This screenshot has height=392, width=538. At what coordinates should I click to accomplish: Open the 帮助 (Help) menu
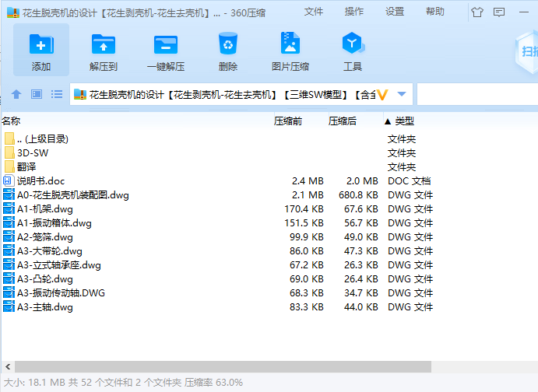click(435, 12)
